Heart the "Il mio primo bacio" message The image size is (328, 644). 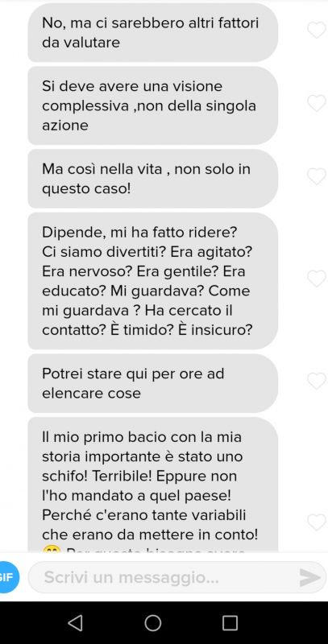coord(317,522)
